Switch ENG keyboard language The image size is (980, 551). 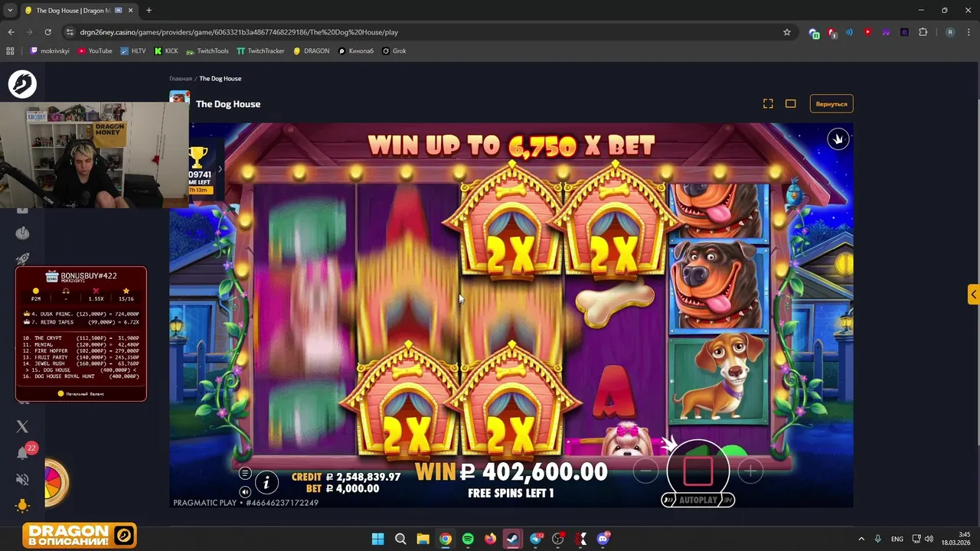pyautogui.click(x=897, y=539)
